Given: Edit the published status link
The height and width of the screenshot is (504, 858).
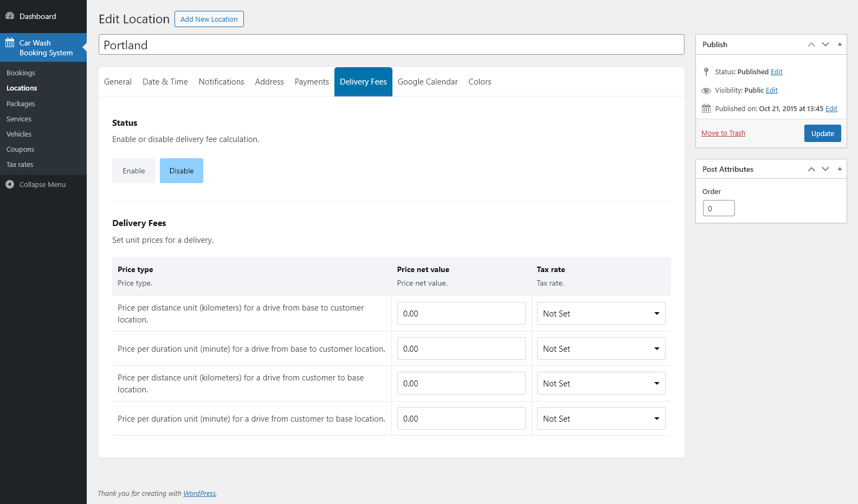Looking at the screenshot, I should (777, 72).
